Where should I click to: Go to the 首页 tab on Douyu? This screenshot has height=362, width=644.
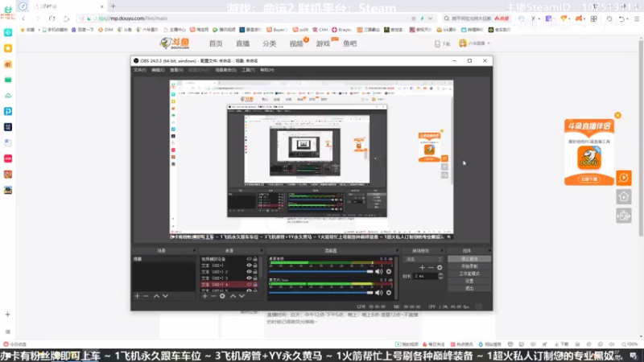[x=216, y=43]
